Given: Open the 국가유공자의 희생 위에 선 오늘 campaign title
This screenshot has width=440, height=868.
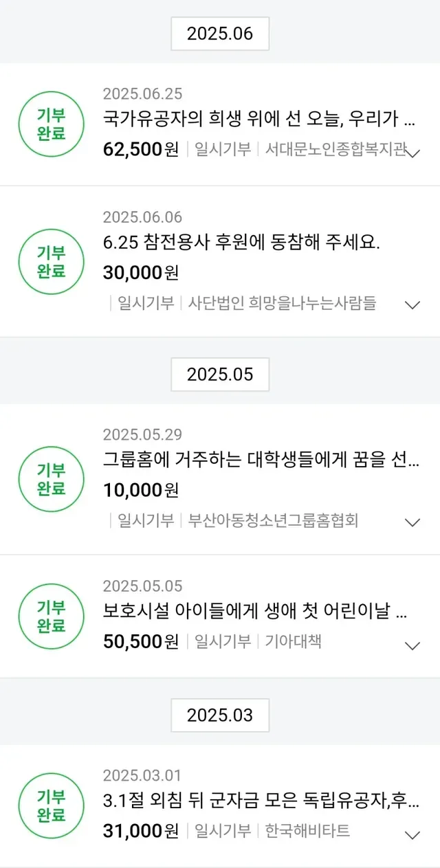Looking at the screenshot, I should [259, 120].
